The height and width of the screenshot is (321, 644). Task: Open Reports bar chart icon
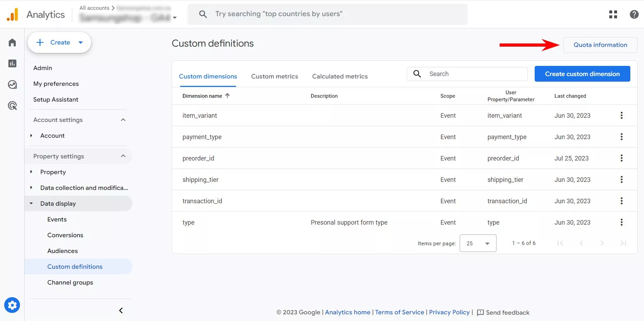12,63
